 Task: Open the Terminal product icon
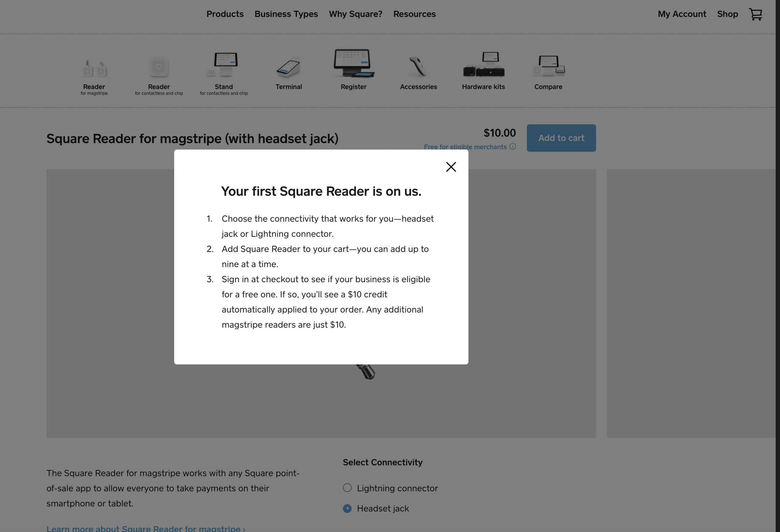288,67
